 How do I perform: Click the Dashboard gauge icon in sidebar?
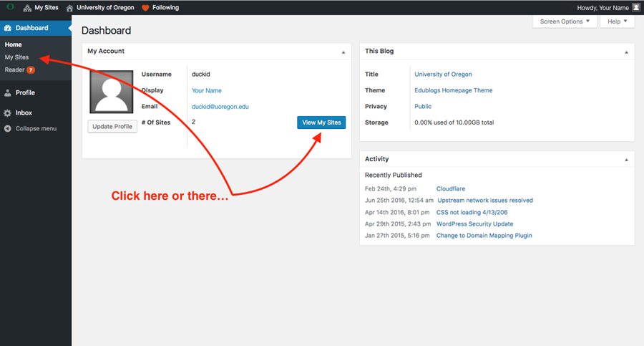[8, 28]
